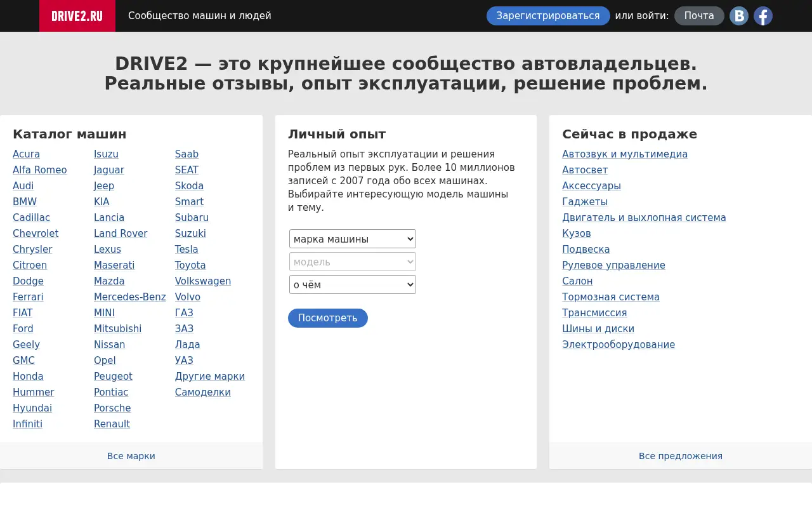Click the DRIVE2.RU logo
This screenshot has height=508, width=812.
click(77, 16)
